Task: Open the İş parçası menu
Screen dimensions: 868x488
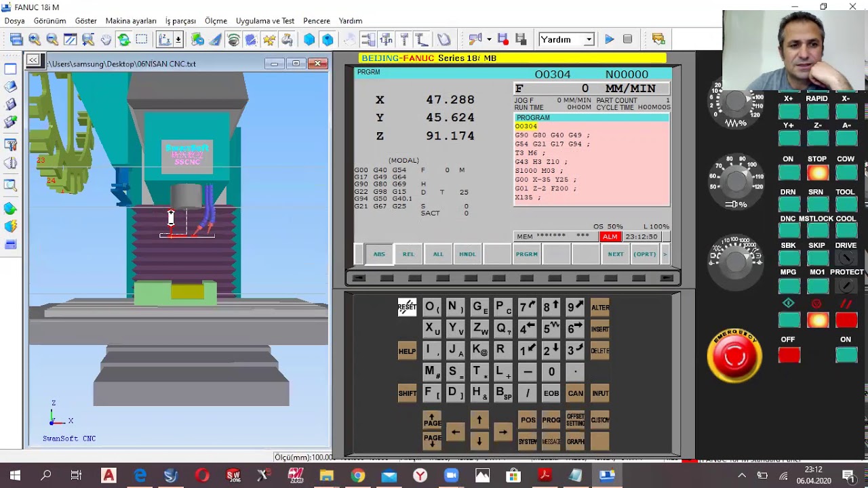Action: 180,21
